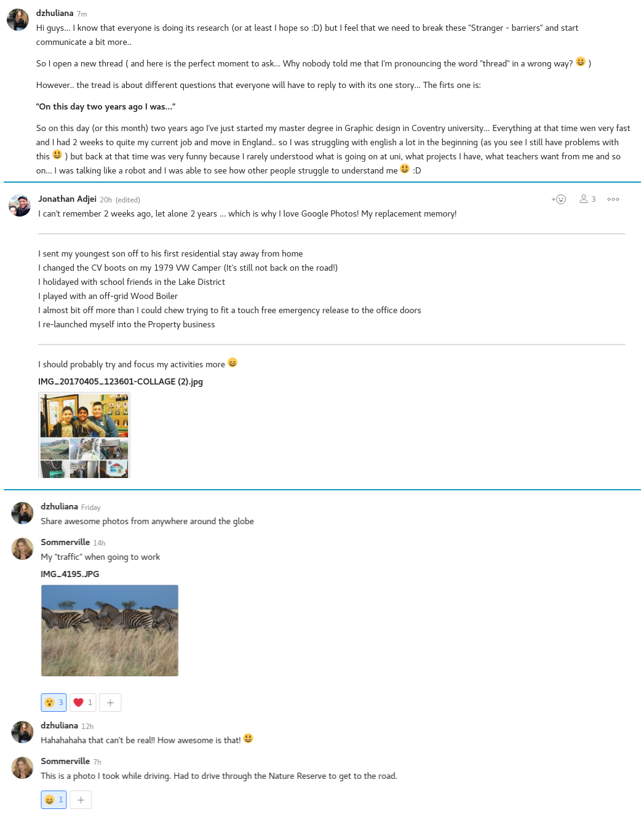Add a new reaction beside the heart
This screenshot has width=644, height=817.
point(110,703)
